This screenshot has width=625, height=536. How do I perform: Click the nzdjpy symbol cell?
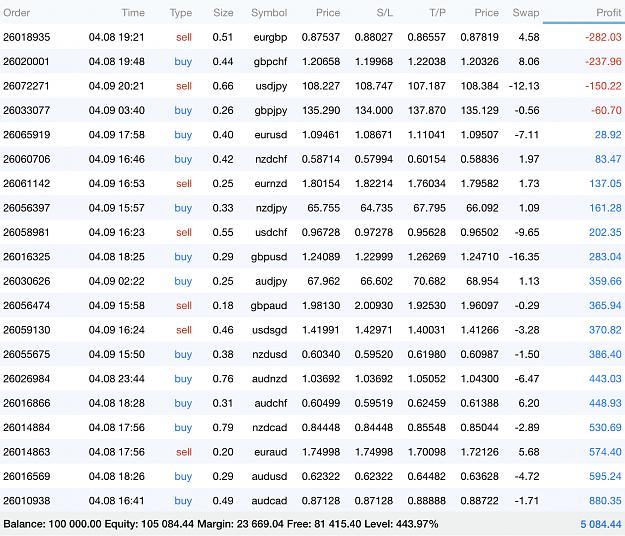(271, 208)
